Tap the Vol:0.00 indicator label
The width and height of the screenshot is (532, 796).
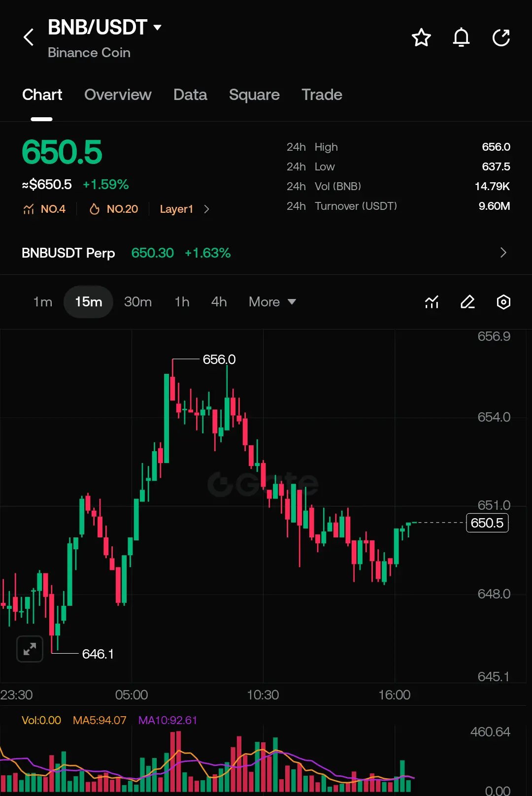pyautogui.click(x=41, y=720)
